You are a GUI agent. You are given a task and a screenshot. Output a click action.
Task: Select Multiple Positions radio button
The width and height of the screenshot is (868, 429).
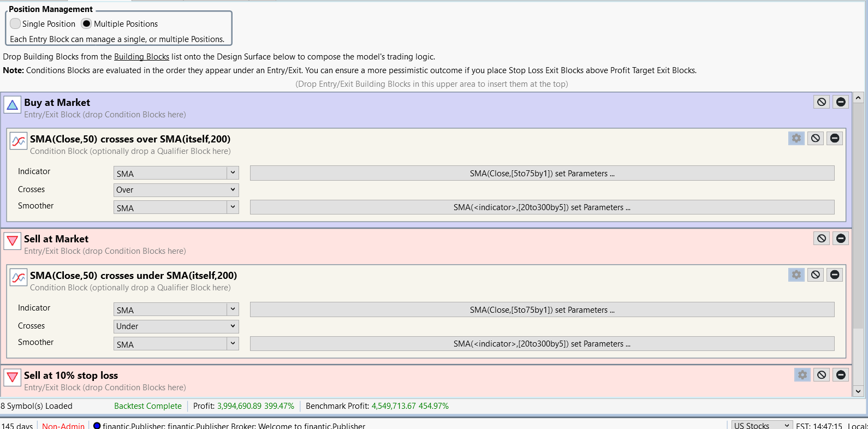[x=86, y=24]
